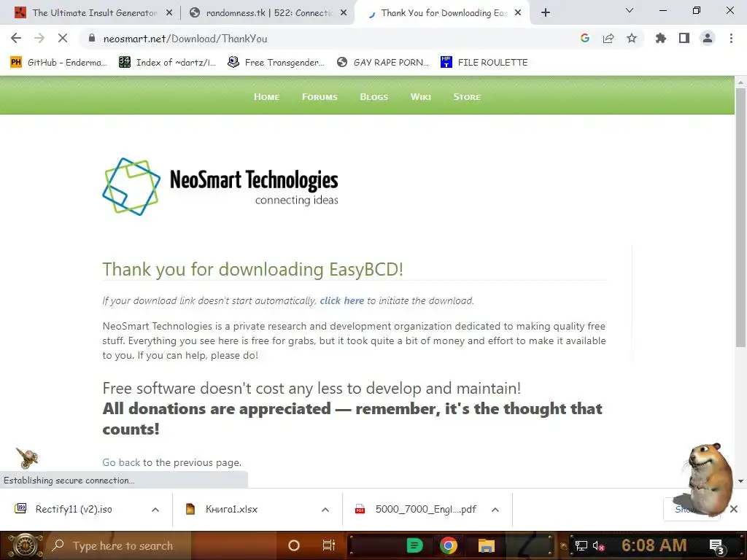Open Index of ~dartz bookmark

pos(167,63)
